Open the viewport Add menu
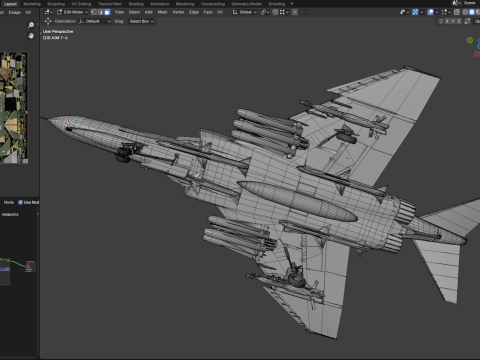Viewport: 480px width, 360px height. click(149, 12)
